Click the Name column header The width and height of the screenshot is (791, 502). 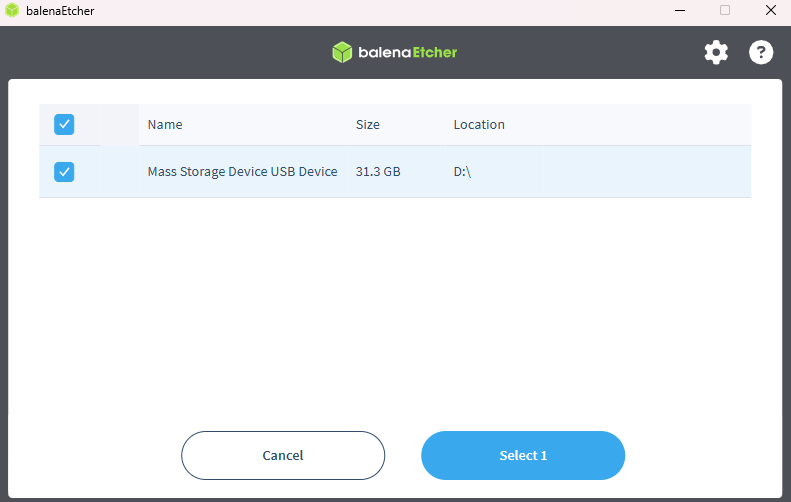click(165, 125)
